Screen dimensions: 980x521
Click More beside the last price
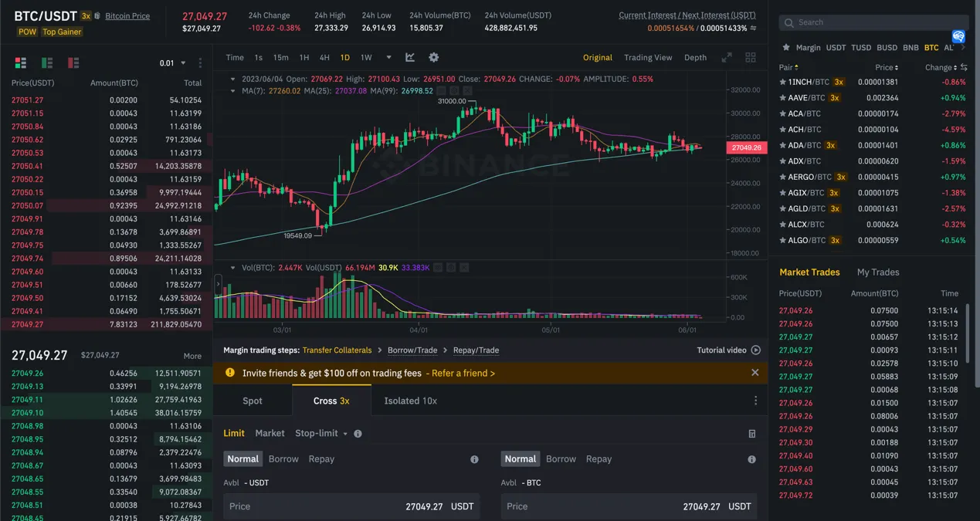[x=192, y=356]
